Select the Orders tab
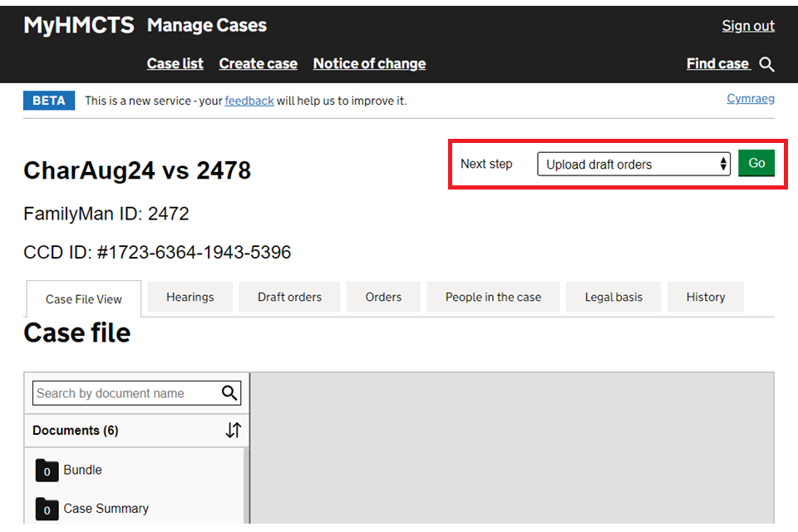 click(383, 297)
